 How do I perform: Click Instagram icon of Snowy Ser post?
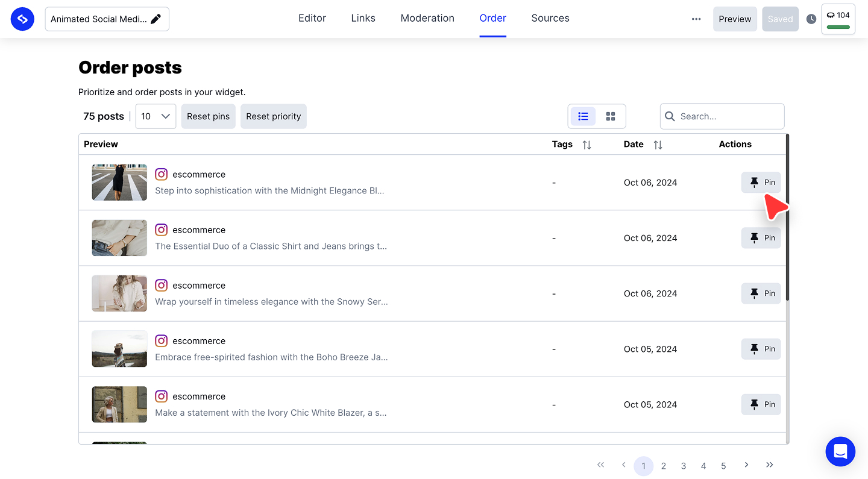[161, 285]
